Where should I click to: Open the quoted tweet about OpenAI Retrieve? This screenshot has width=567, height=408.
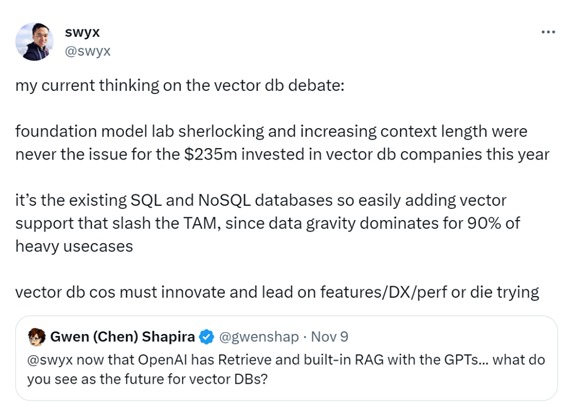286,358
